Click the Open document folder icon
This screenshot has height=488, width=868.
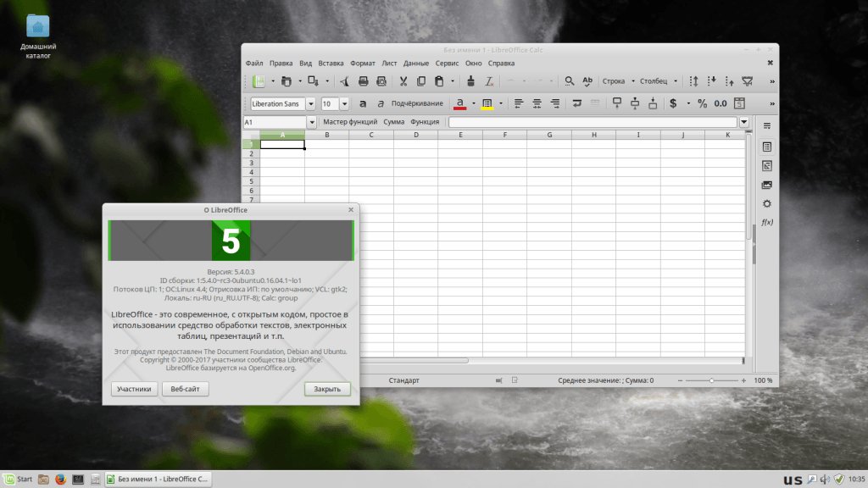pos(287,81)
